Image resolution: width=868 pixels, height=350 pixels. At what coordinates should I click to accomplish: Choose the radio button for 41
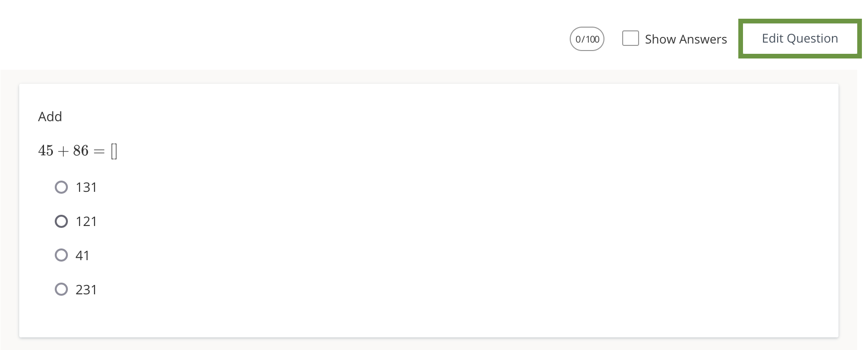point(61,255)
